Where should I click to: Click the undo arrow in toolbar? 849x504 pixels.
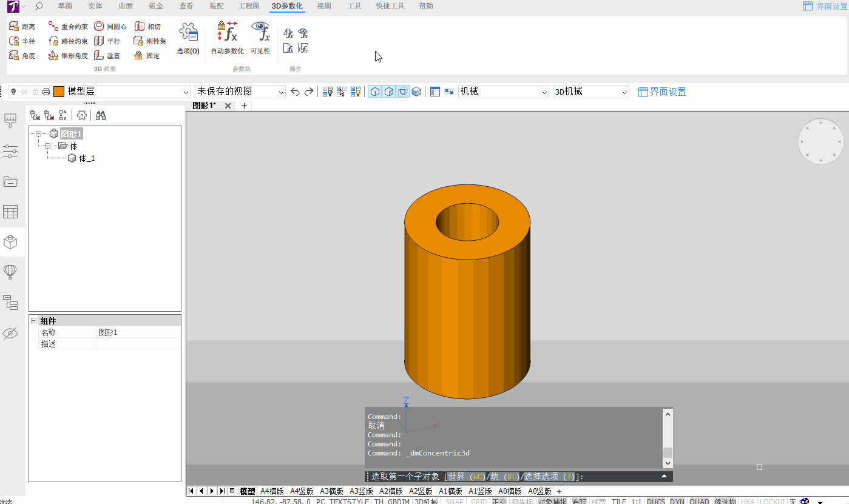tap(295, 92)
